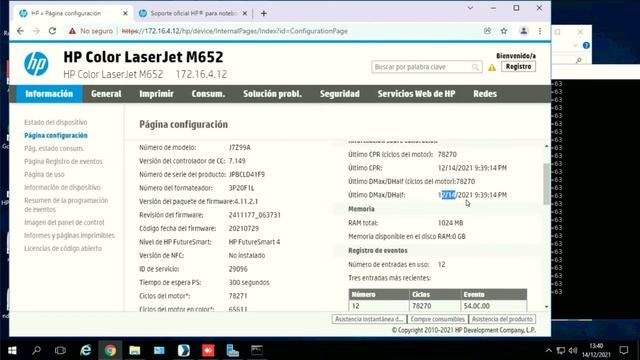Open the General tab
Image resolution: width=640 pixels, height=360 pixels.
(x=106, y=94)
